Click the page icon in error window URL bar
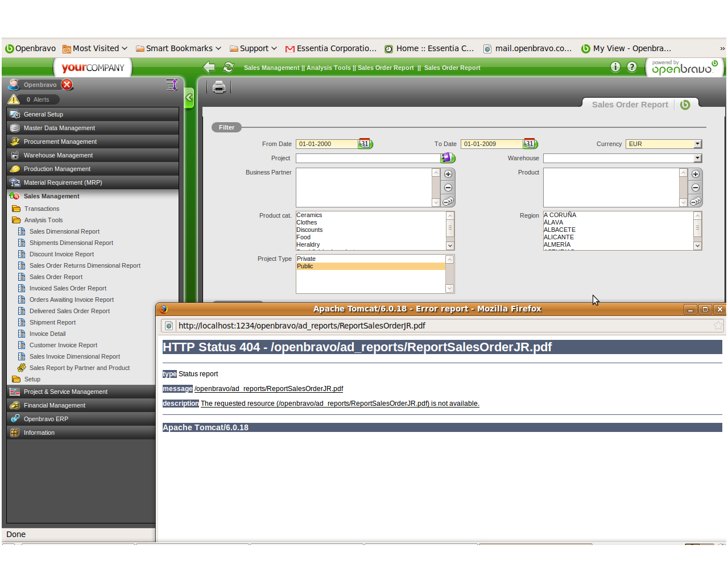Image resolution: width=728 pixels, height=582 pixels. 169,326
